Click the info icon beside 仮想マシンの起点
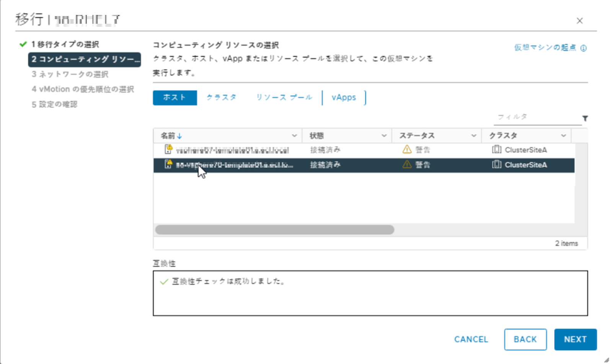The width and height of the screenshot is (610, 364). point(583,48)
